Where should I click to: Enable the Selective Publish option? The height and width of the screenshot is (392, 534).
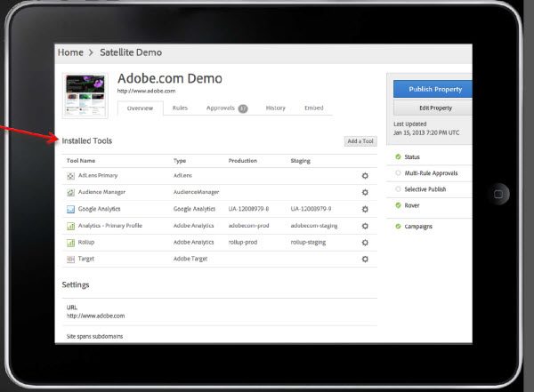398,189
